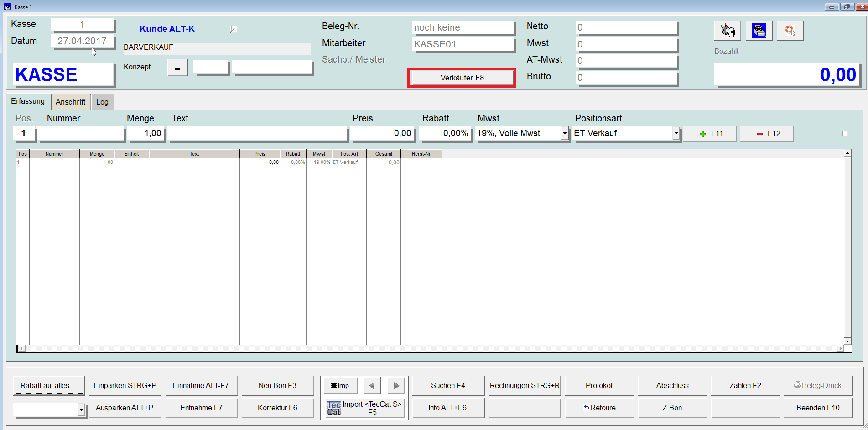
Task: Click Info ALT+F6 button
Action: [448, 408]
